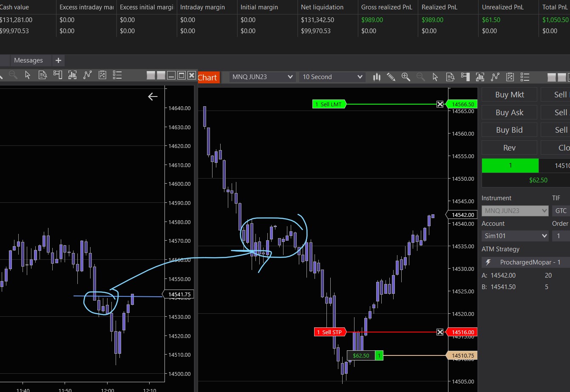Select cursor pointer tool in 10 Second chart toolbar
Image resolution: width=570 pixels, height=392 pixels.
[435, 77]
